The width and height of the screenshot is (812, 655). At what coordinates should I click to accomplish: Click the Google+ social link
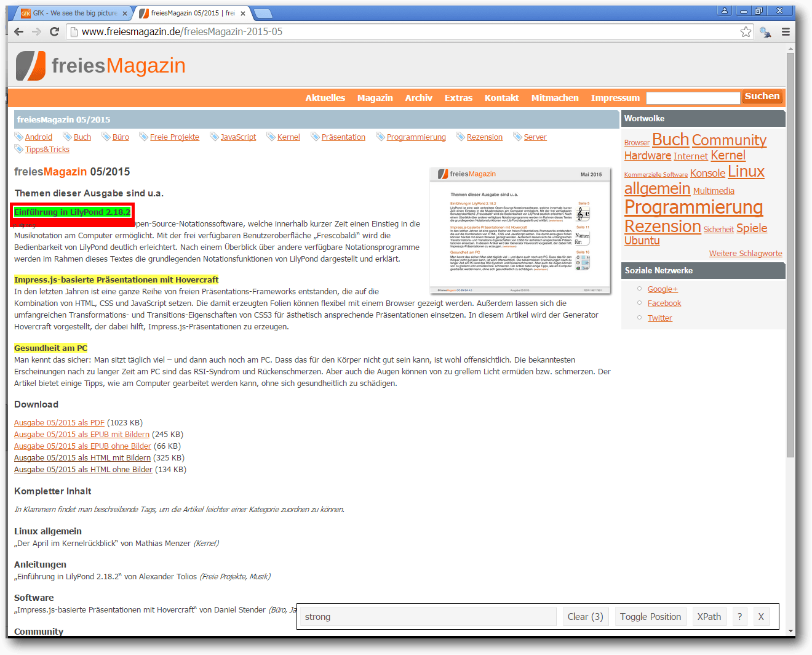(x=663, y=289)
